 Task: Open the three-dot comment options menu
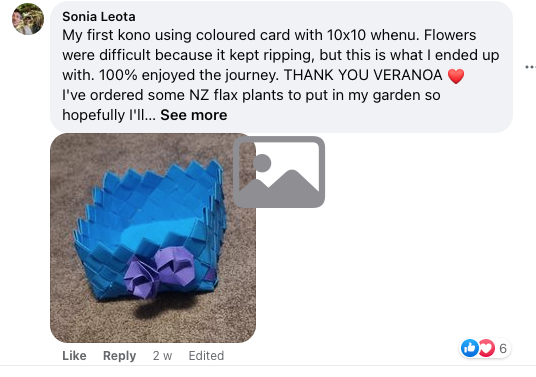coord(531,67)
